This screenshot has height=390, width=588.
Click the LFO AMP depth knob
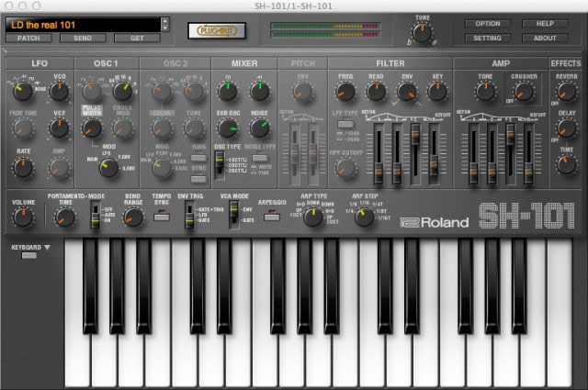pos(59,167)
